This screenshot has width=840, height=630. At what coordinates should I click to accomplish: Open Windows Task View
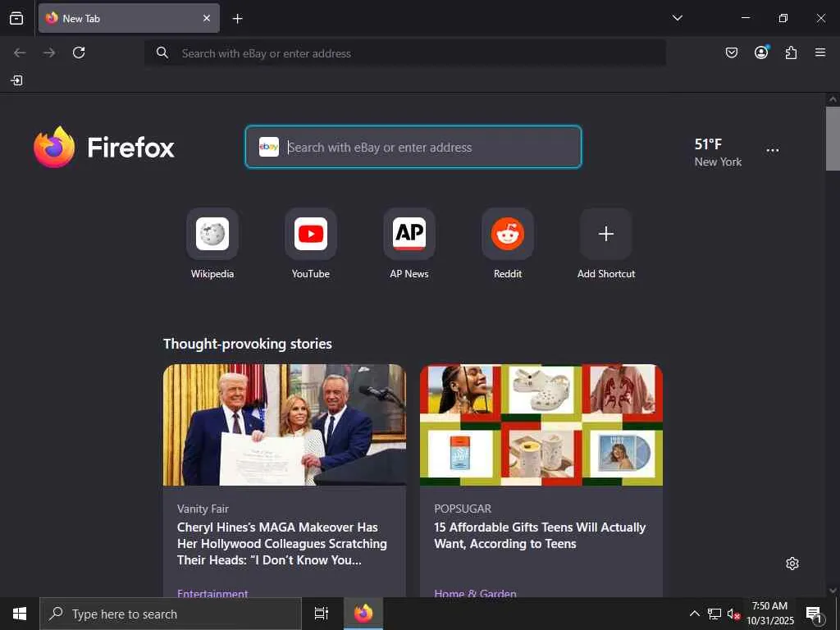coord(322,614)
